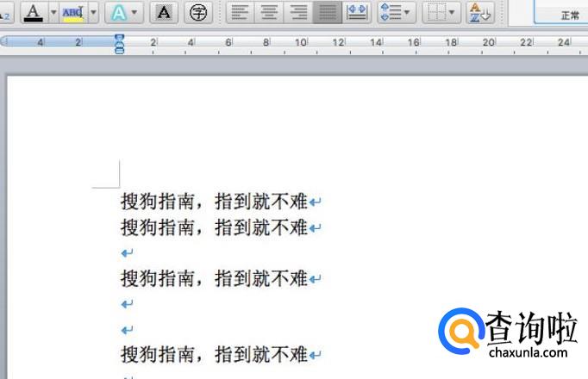Open the blue text effects A menu

click(124, 13)
